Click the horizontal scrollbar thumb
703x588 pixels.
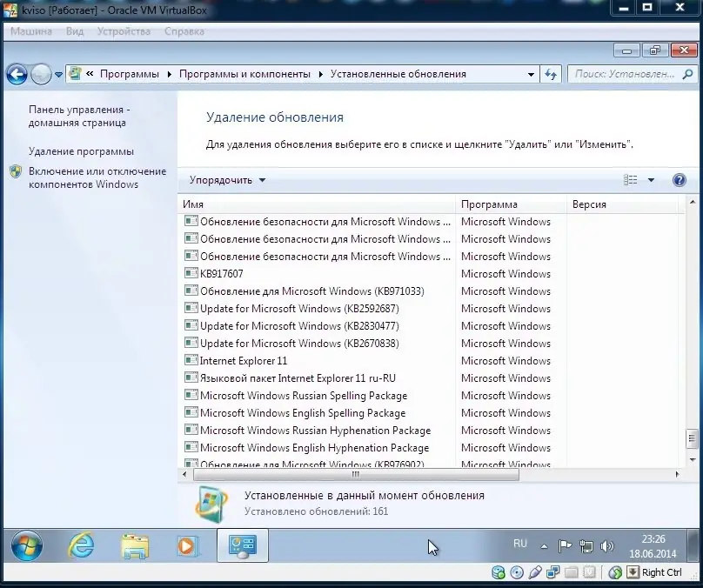coord(356,474)
